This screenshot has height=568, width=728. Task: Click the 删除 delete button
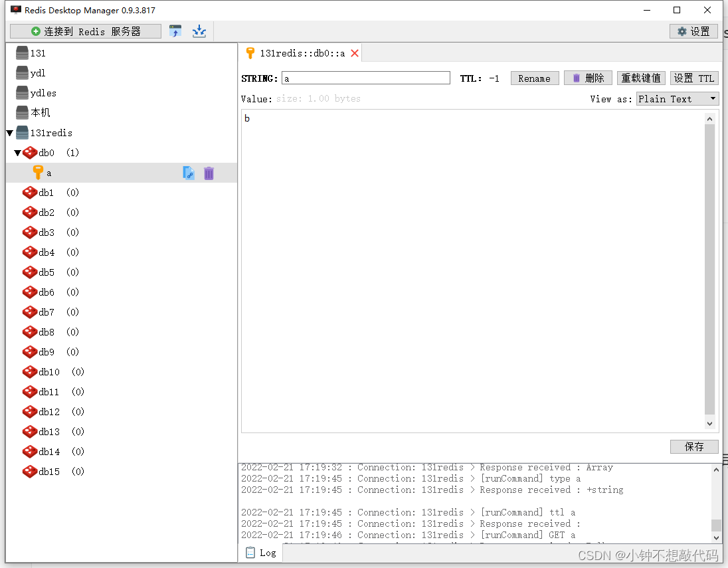point(588,78)
